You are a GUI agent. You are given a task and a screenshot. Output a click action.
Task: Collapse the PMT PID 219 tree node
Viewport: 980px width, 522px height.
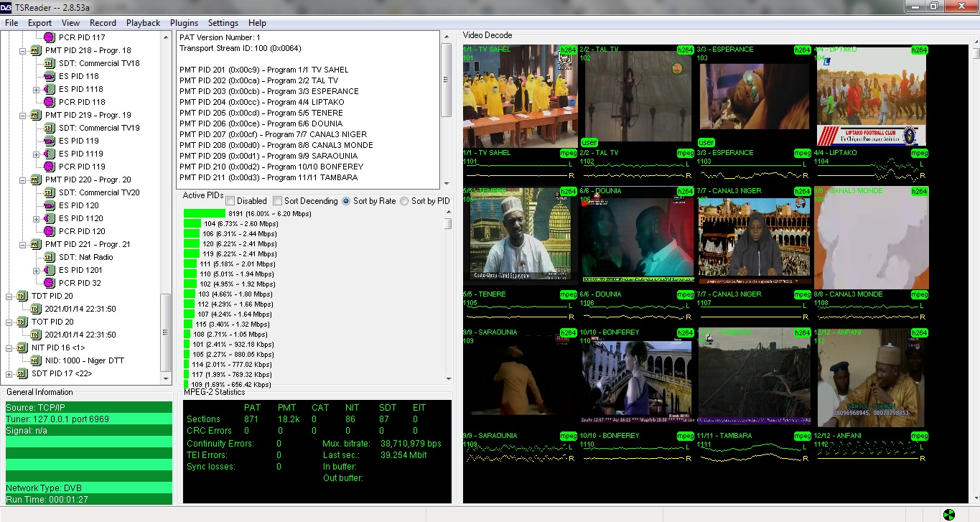click(23, 115)
